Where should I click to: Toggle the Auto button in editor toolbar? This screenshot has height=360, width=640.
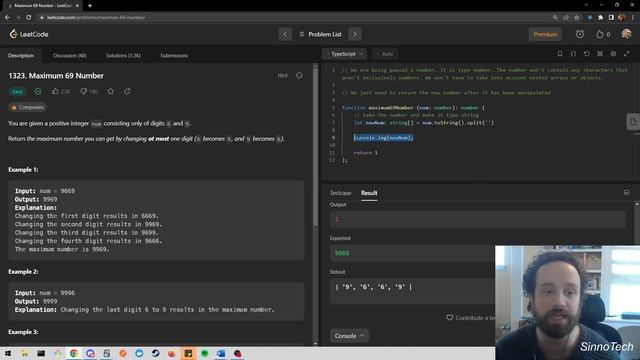pyautogui.click(x=385, y=54)
